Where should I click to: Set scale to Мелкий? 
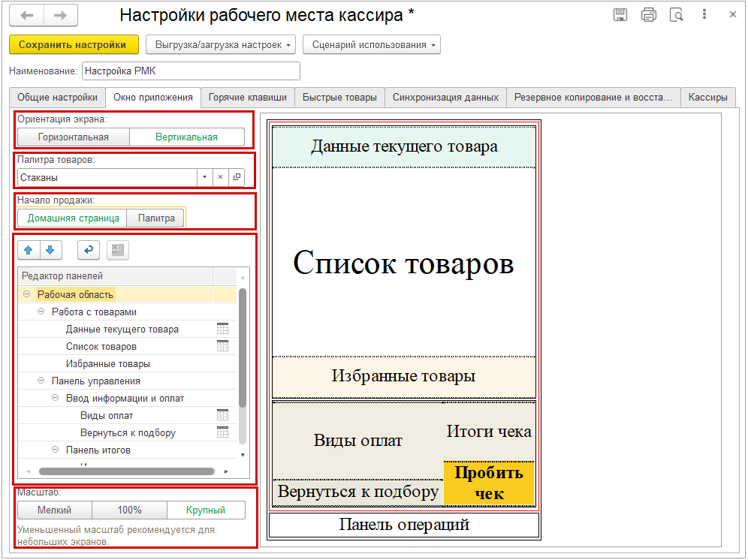[54, 510]
